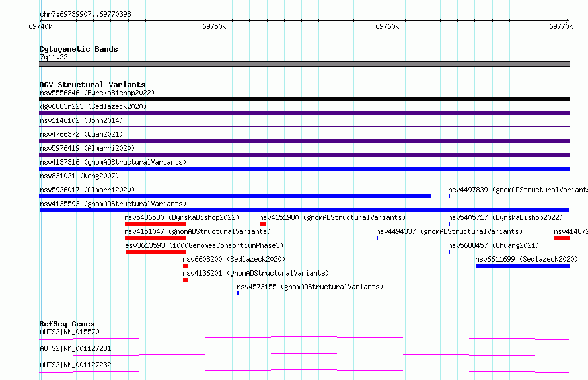Select red bar under esv3613593
This screenshot has height=380, width=588.
pos(156,252)
